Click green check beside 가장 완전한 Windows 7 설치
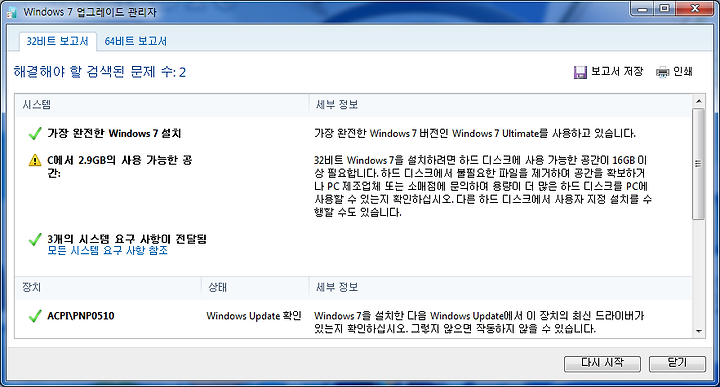The height and width of the screenshot is (387, 720). [35, 134]
